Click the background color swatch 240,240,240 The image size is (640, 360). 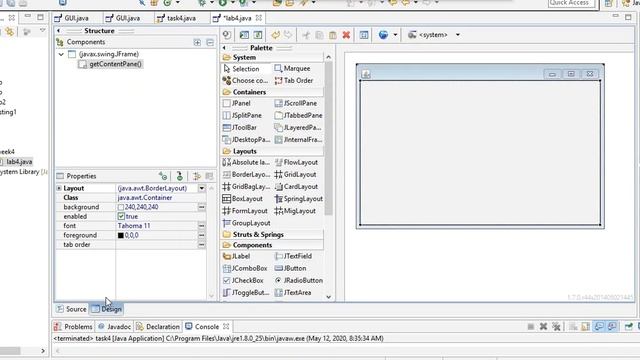121,207
